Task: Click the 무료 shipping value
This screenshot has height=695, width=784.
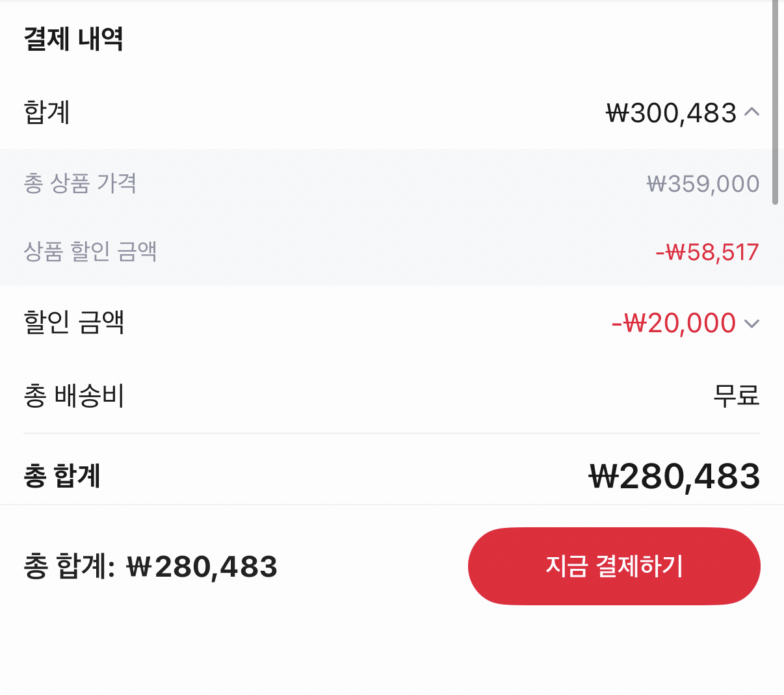Action: (736, 395)
